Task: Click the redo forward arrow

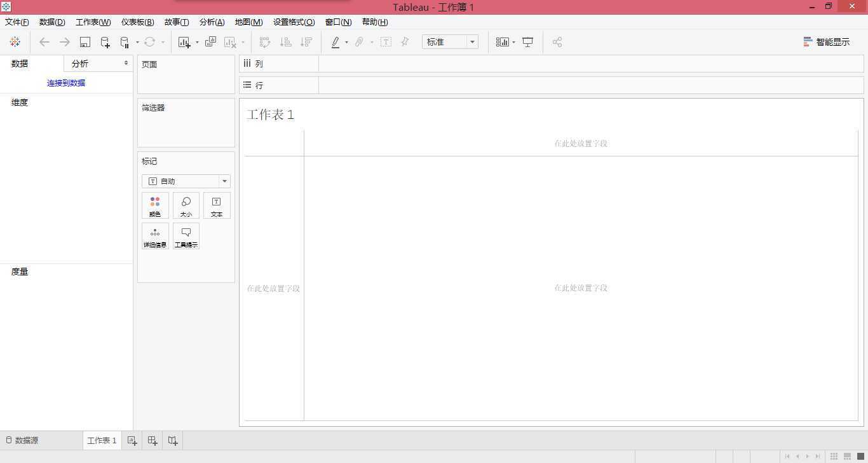Action: [x=65, y=42]
